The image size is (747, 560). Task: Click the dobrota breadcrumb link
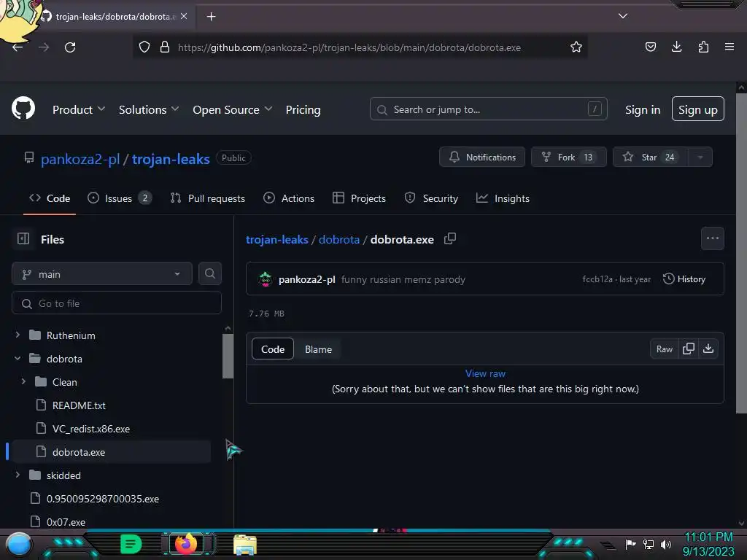(339, 239)
